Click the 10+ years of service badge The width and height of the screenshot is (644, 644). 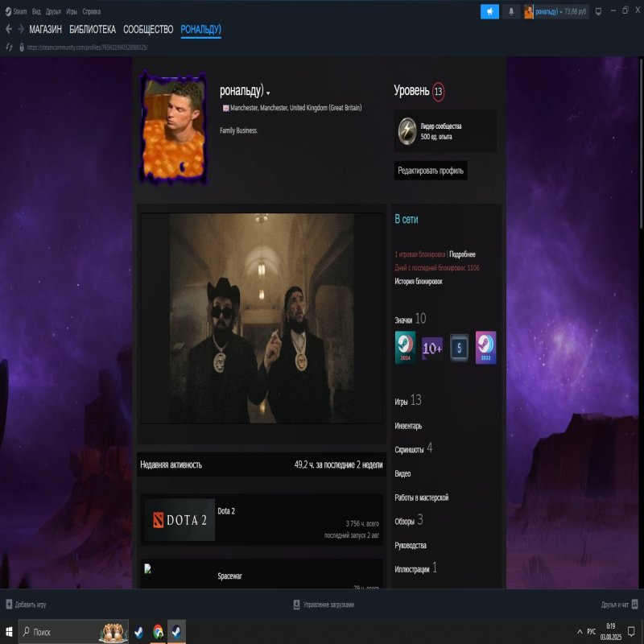(432, 348)
